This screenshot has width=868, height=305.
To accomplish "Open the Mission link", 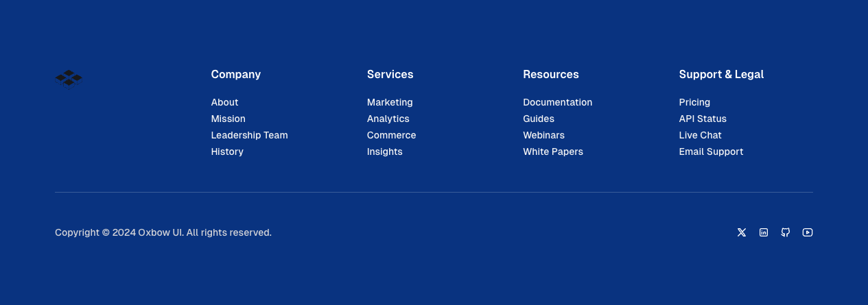I will tap(228, 119).
